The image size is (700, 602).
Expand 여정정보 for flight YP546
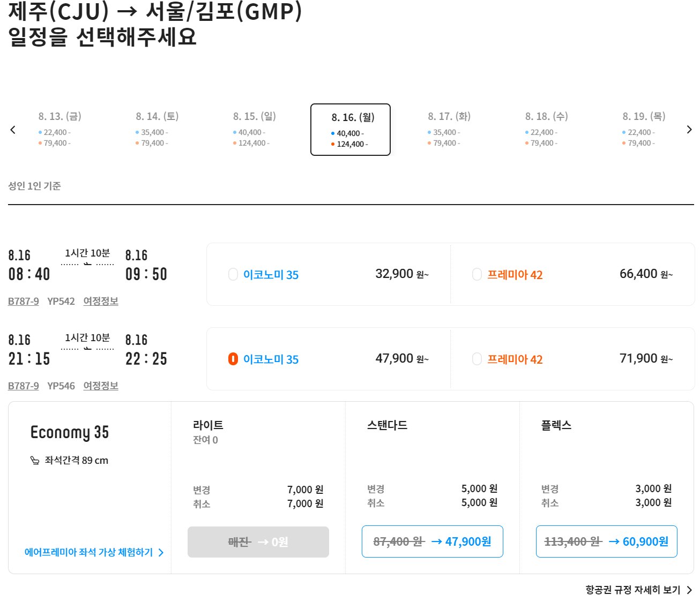[101, 385]
